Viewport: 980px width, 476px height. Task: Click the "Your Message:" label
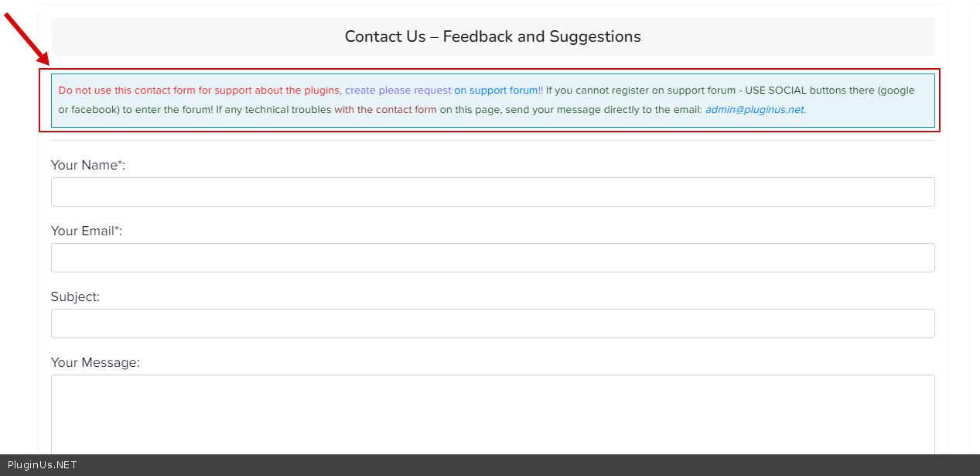pyautogui.click(x=95, y=362)
